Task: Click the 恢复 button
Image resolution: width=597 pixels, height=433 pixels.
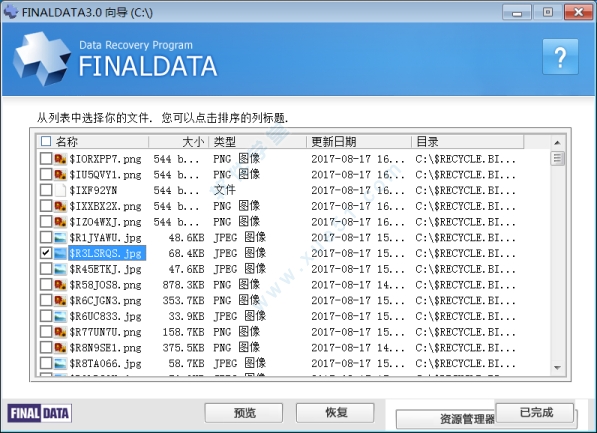Action: [335, 413]
